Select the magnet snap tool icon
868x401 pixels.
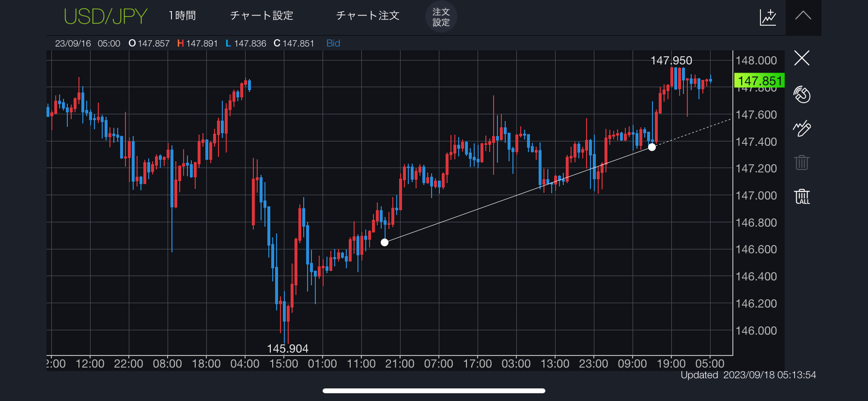(x=802, y=94)
